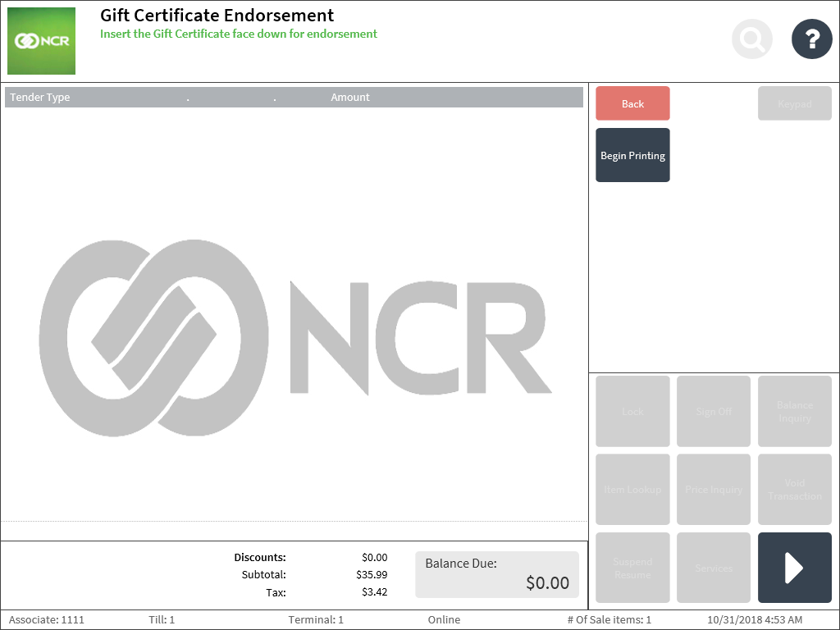Select the Balance Due $0.00 box
Viewport: 840px width, 630px height.
(497, 575)
